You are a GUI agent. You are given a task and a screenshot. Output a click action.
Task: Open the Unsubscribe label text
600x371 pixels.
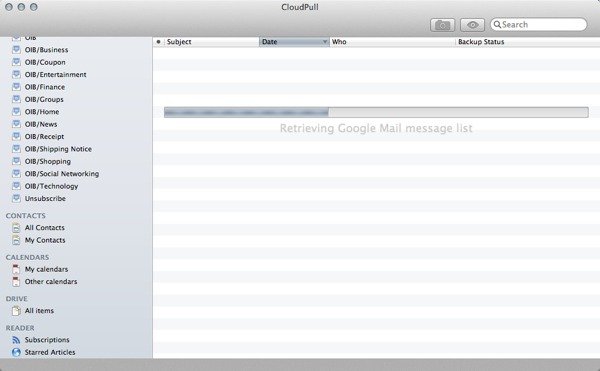(45, 199)
